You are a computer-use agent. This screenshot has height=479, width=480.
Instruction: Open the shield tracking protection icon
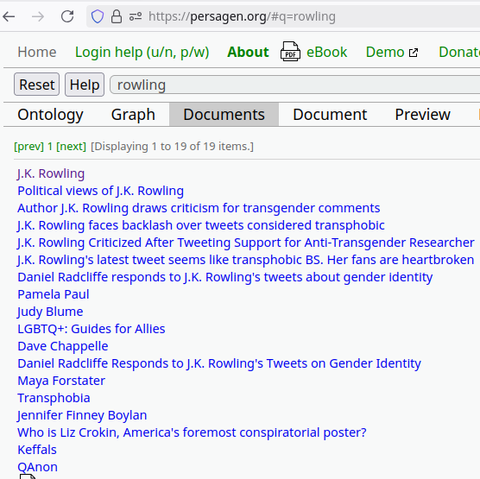pos(97,16)
